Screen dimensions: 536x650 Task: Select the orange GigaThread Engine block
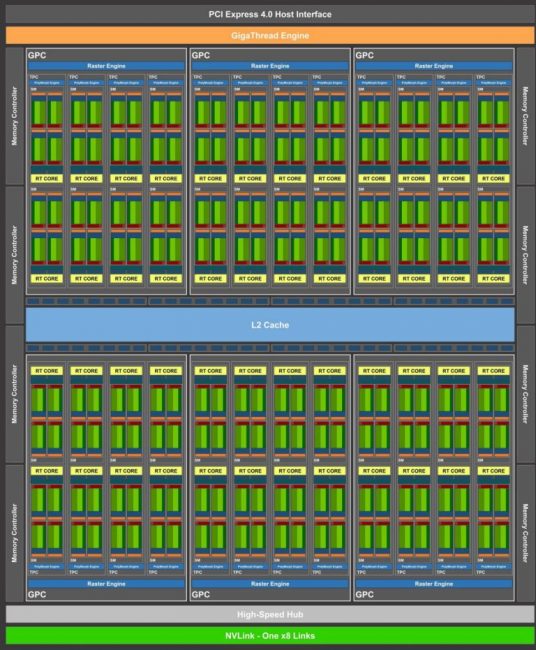coord(270,36)
